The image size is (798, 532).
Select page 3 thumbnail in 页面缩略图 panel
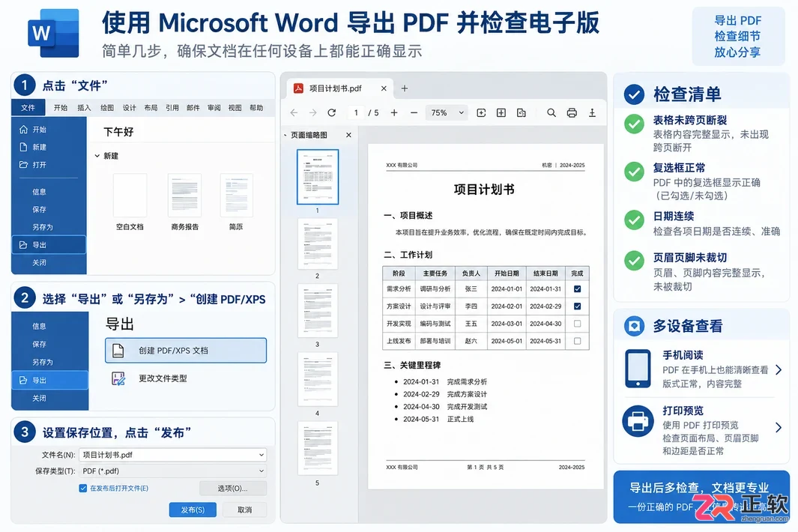click(318, 310)
